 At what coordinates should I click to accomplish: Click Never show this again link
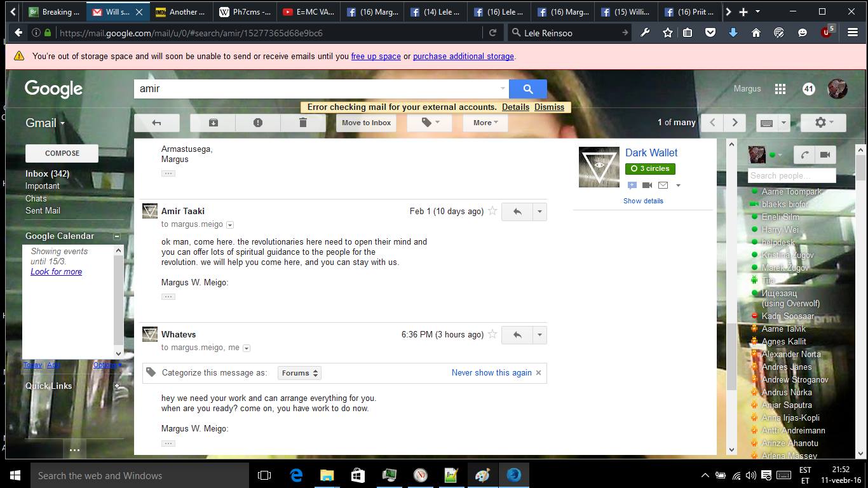[x=492, y=373]
